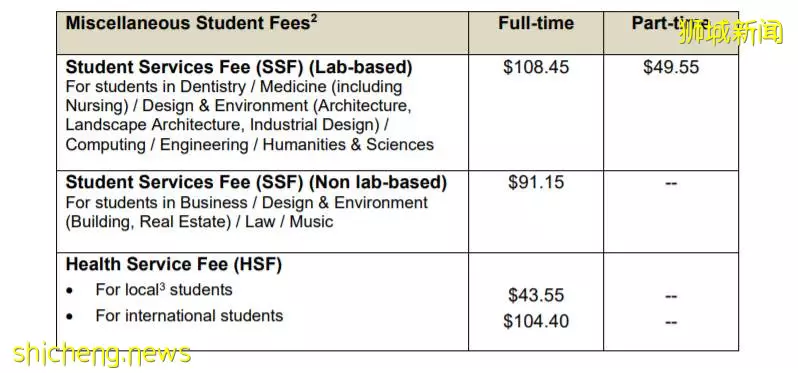Click the $108.45 full-time fee
The image size is (798, 373).
click(x=536, y=67)
